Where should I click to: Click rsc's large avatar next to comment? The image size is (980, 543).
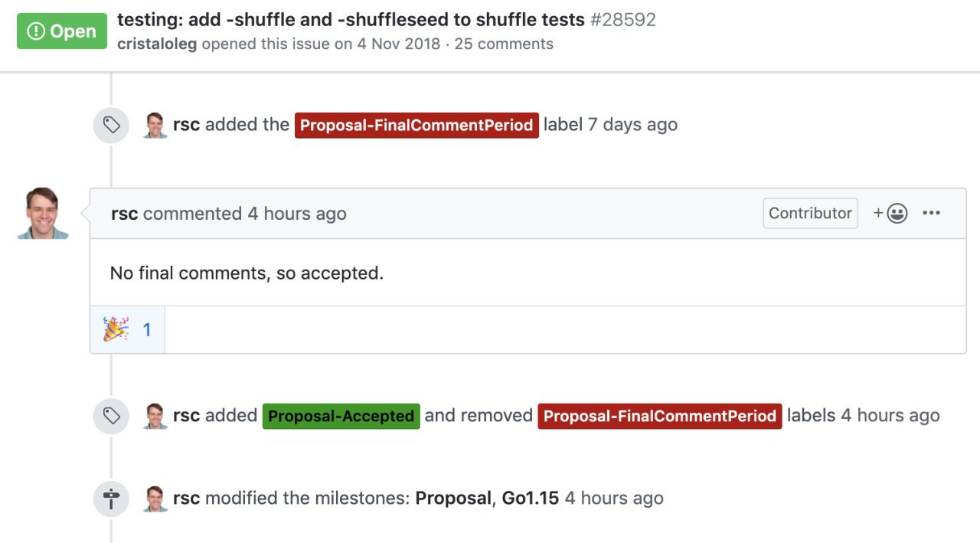coord(43,213)
